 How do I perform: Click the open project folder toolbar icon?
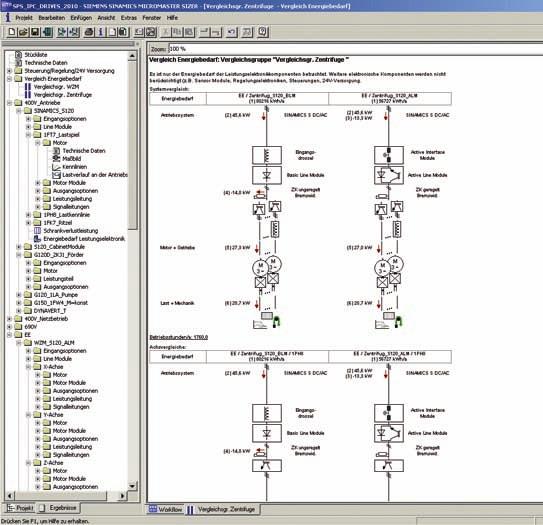pos(23,32)
